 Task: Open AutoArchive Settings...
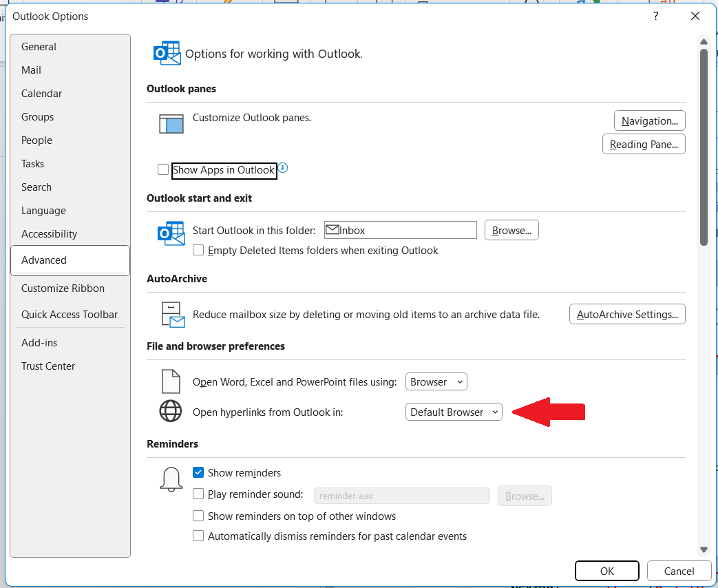tap(627, 314)
